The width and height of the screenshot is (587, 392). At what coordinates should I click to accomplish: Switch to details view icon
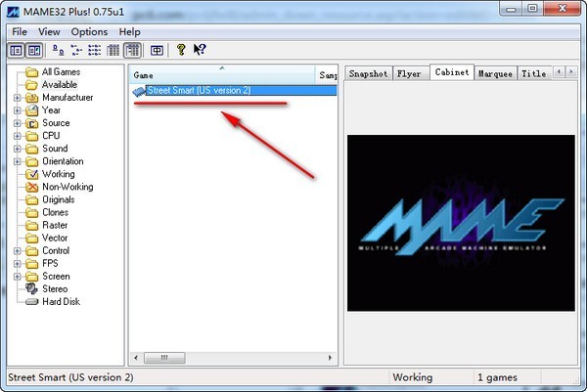[113, 50]
